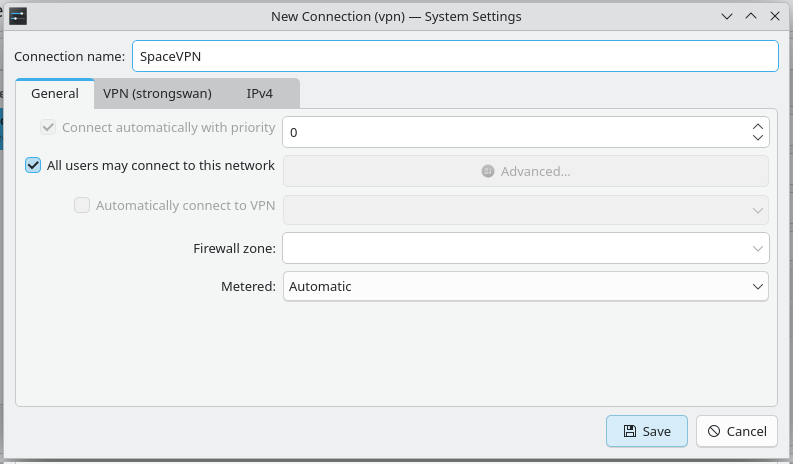The image size is (793, 464).
Task: Select the IPv4 tab
Action: [259, 93]
